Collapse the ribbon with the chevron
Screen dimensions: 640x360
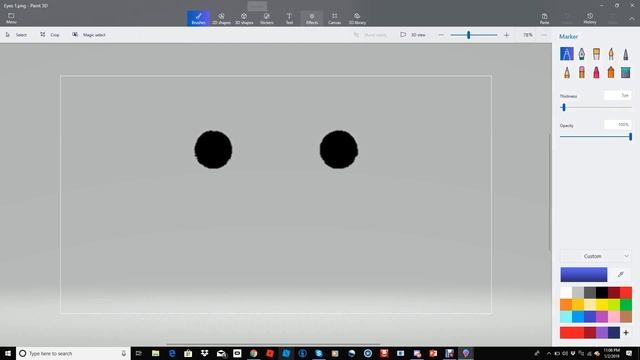click(631, 19)
